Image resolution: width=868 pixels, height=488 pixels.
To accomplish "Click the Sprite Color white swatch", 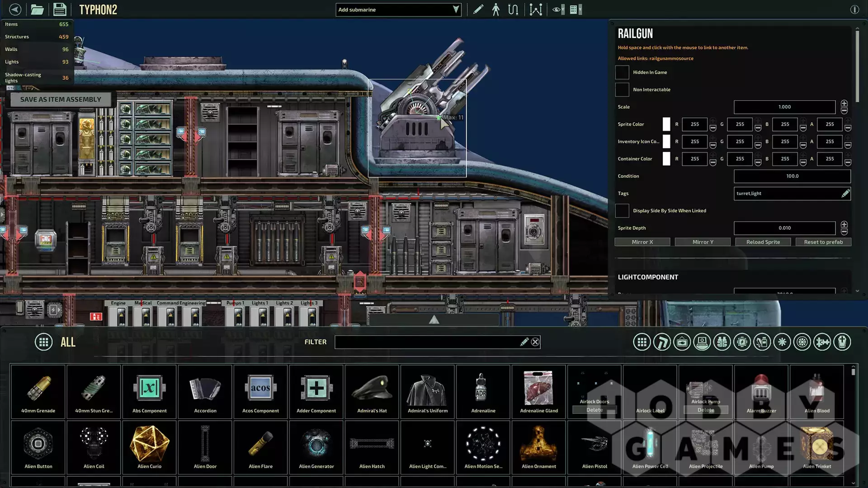I will 666,124.
